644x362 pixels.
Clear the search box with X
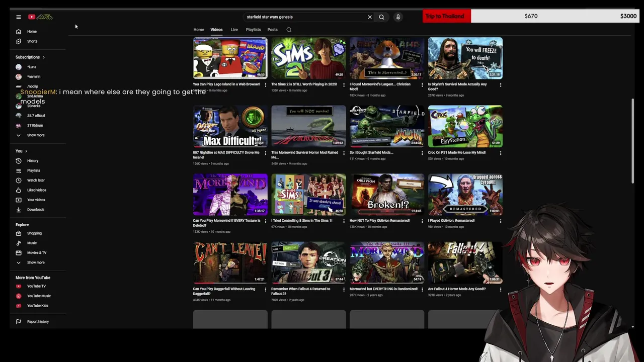(370, 17)
